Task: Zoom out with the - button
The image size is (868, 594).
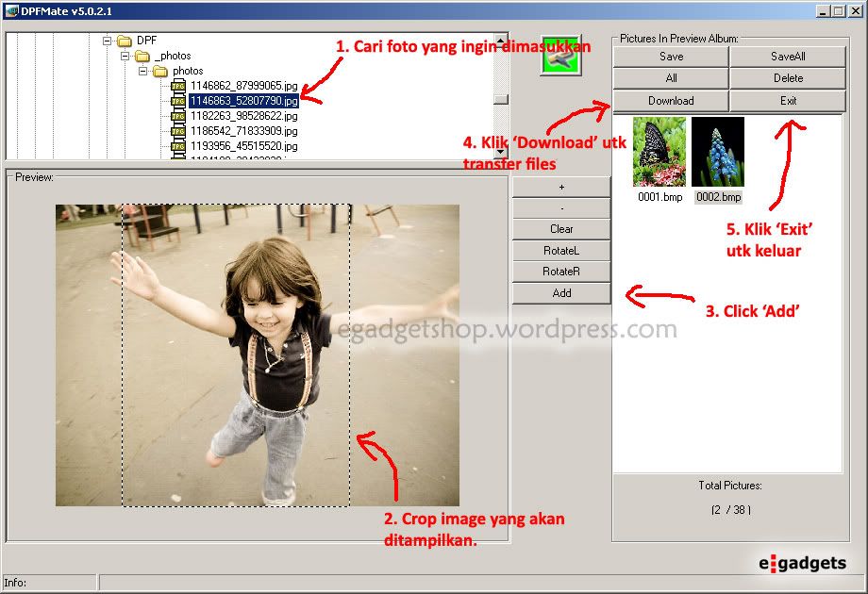Action: tap(561, 208)
